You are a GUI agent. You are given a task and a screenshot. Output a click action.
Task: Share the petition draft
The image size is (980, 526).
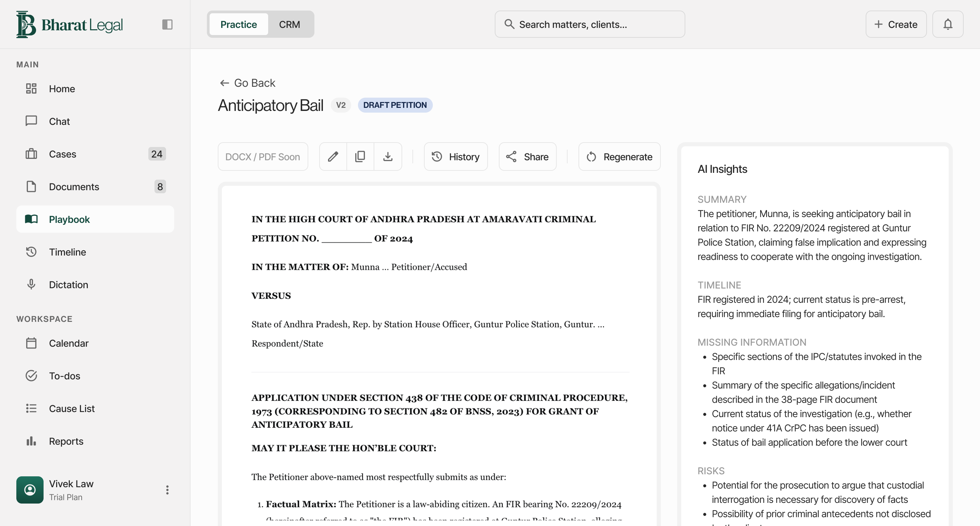point(528,157)
